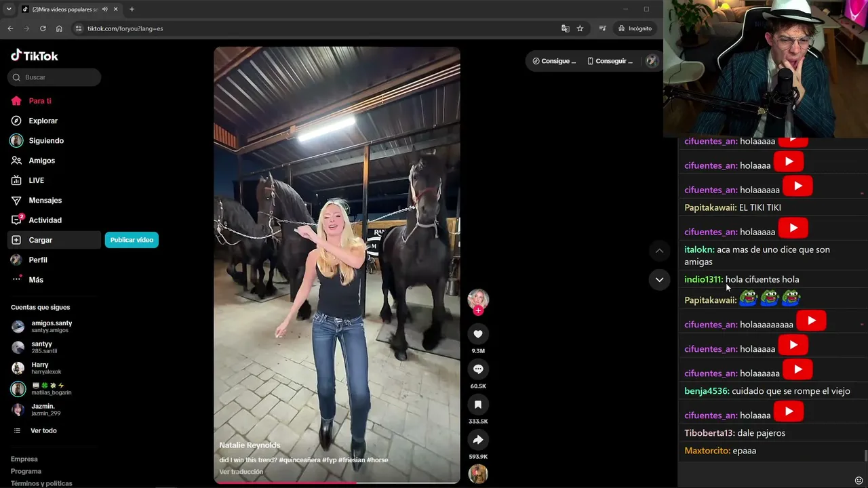The width and height of the screenshot is (868, 488).
Task: Click the Consigue coins button
Action: click(x=554, y=61)
